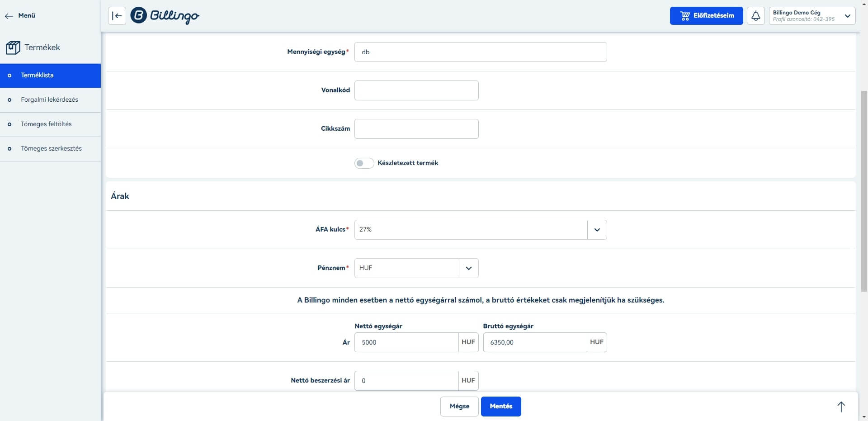Select the Tömeges feltöltés radio marker

9,124
